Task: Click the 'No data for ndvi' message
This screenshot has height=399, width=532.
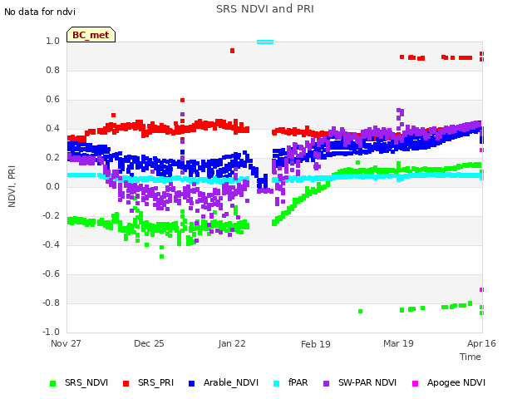Action: coord(40,12)
